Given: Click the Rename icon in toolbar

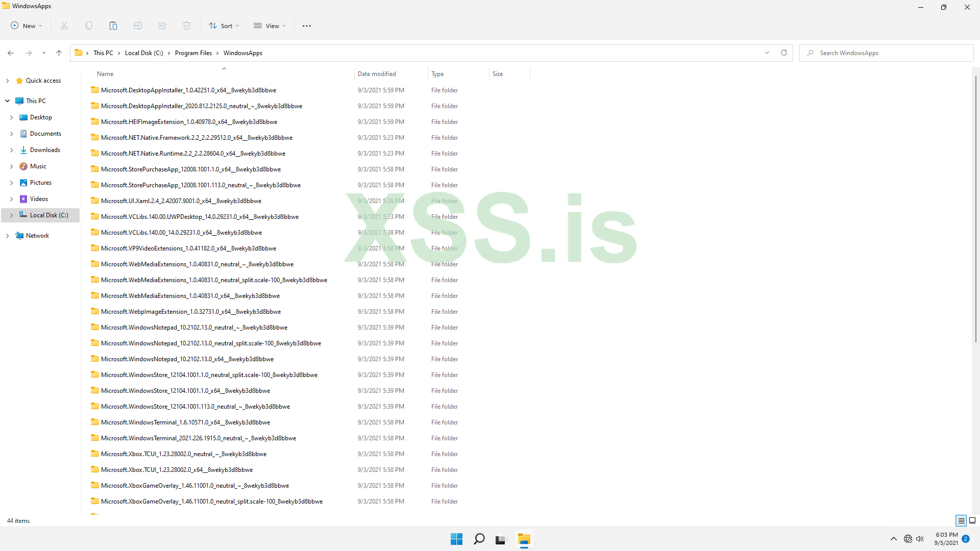Looking at the screenshot, I should pos(138,26).
